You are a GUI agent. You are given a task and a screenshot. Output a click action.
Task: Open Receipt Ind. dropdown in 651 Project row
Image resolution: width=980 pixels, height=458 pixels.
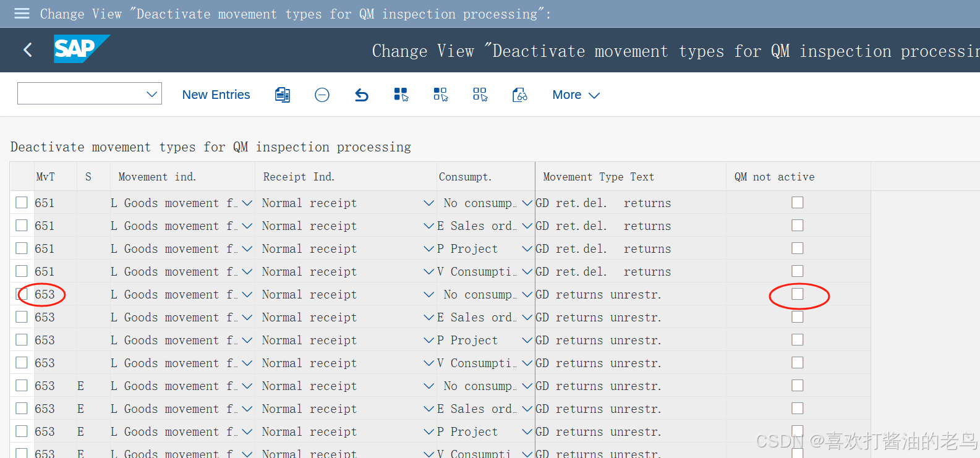tap(428, 248)
